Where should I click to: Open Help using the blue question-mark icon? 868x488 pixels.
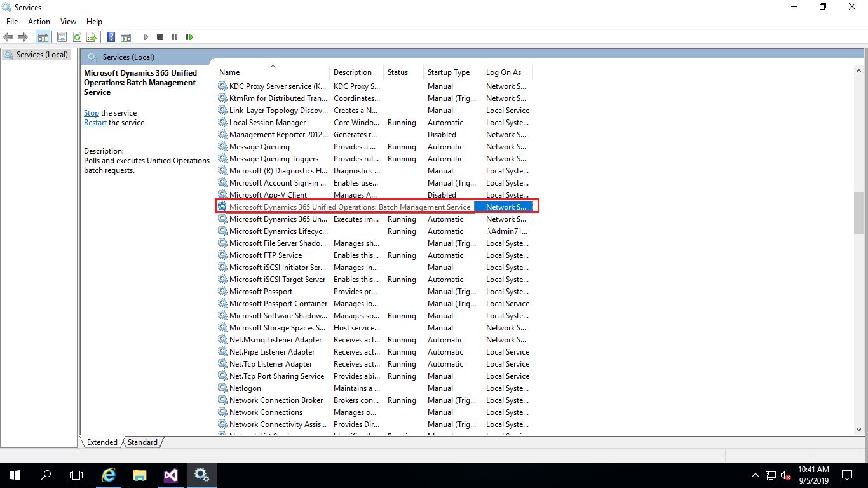coord(111,37)
